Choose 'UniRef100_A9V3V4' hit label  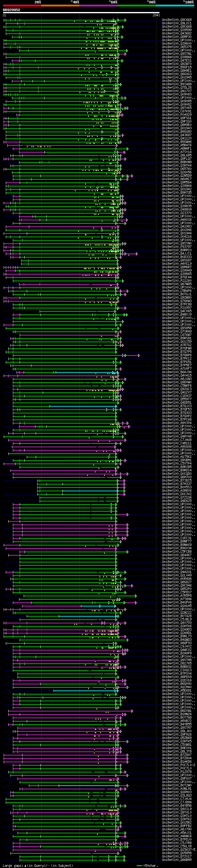point(177,423)
